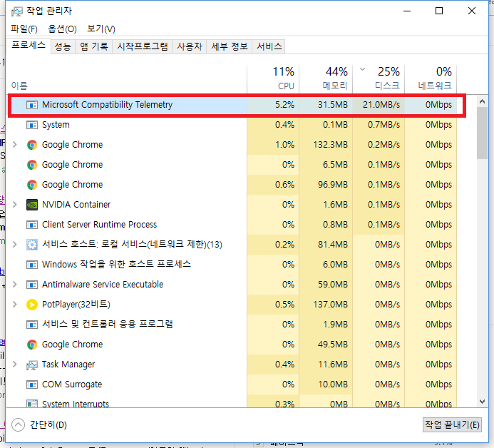Open the 옵션(O) menu

63,29
